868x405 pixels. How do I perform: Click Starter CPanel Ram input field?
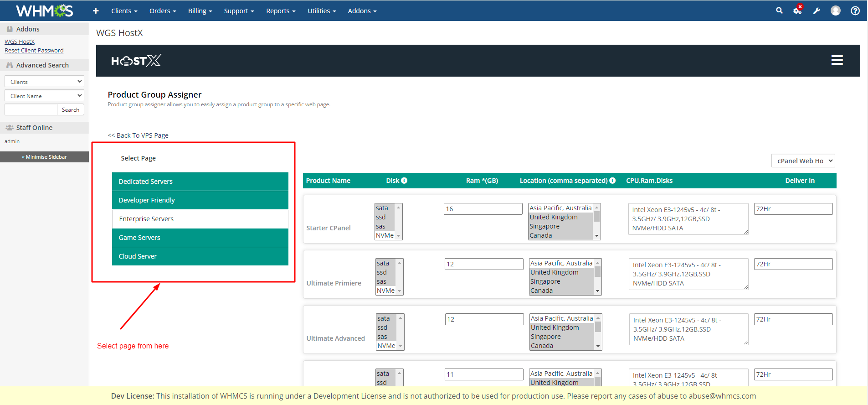point(483,209)
